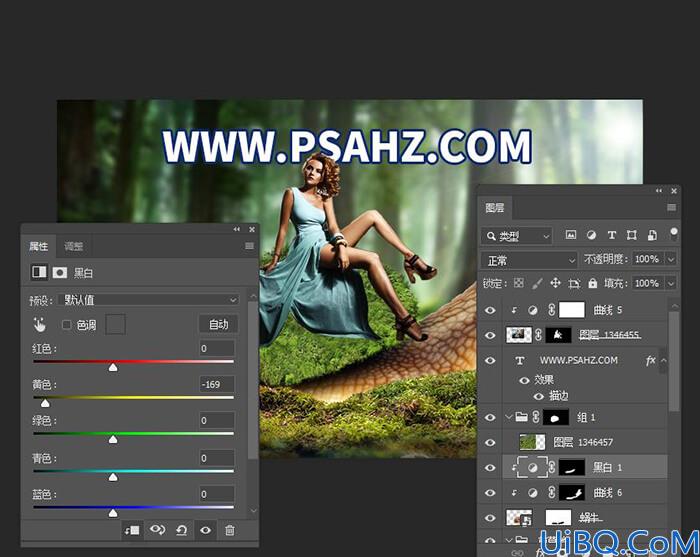The width and height of the screenshot is (700, 557).
Task: Open the 类型 filter type dropdown
Action: [x=517, y=236]
